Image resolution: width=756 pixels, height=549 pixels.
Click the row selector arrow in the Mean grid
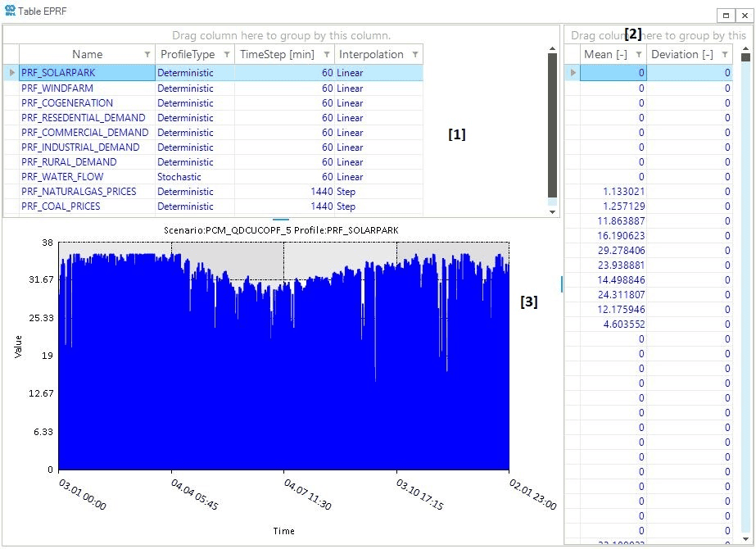tap(573, 72)
